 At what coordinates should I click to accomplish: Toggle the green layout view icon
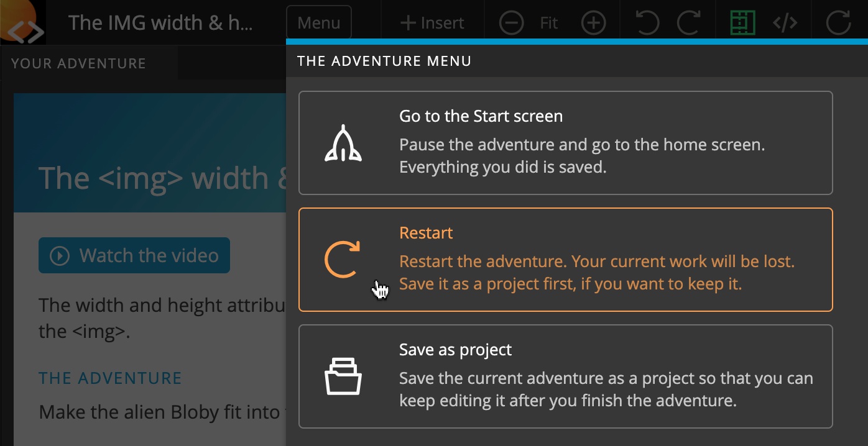click(x=742, y=24)
